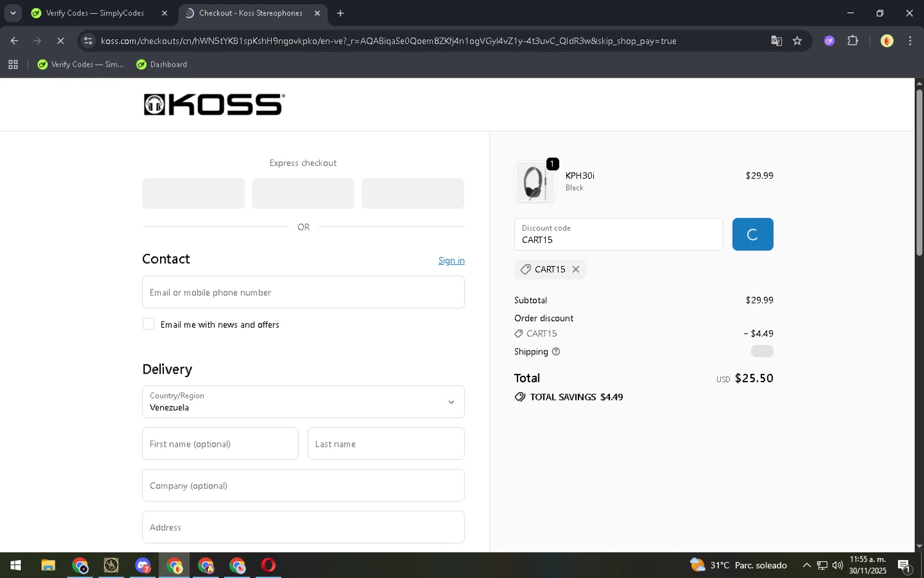
Task: Open the weather widget 31°C Parc. soleado
Action: click(x=739, y=565)
